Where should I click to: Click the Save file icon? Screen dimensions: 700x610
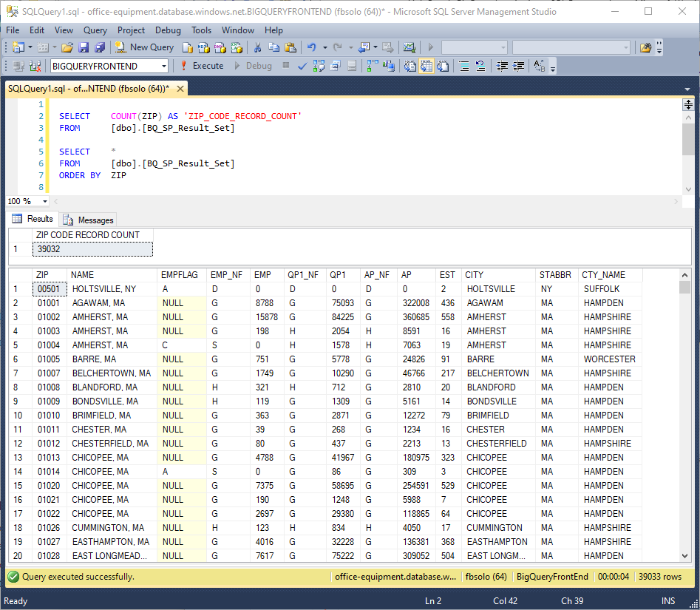(83, 47)
